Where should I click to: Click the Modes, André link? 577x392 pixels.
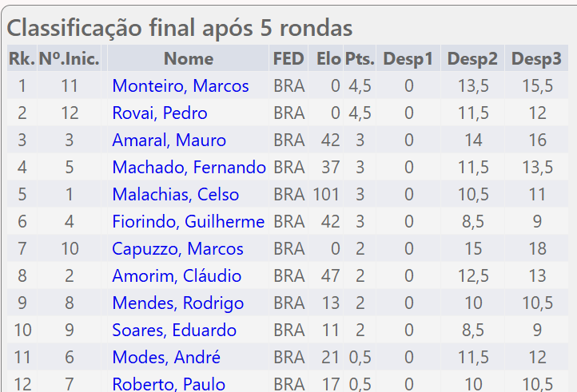point(166,358)
